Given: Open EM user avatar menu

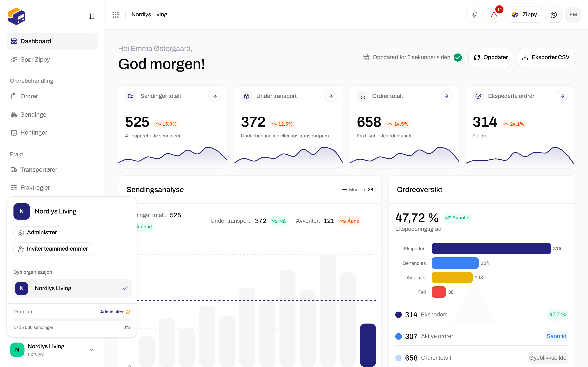Looking at the screenshot, I should (x=573, y=15).
